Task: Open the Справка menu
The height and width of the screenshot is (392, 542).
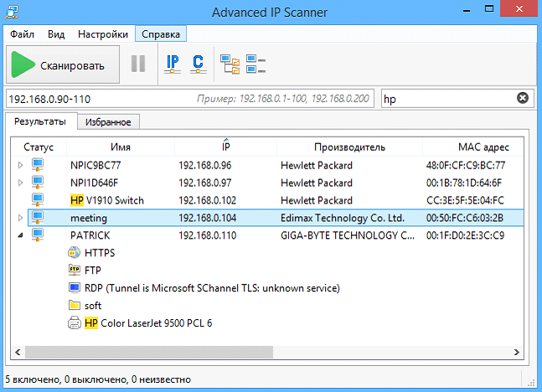Action: click(x=161, y=34)
